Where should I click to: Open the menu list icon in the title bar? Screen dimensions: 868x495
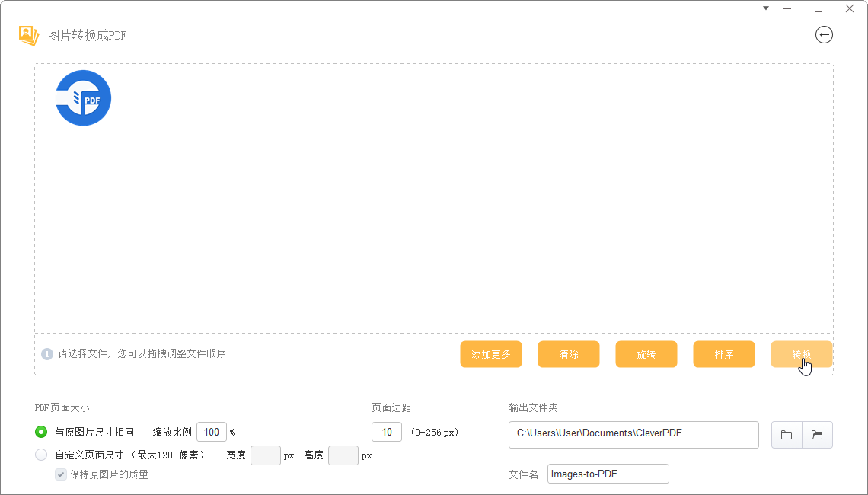755,8
